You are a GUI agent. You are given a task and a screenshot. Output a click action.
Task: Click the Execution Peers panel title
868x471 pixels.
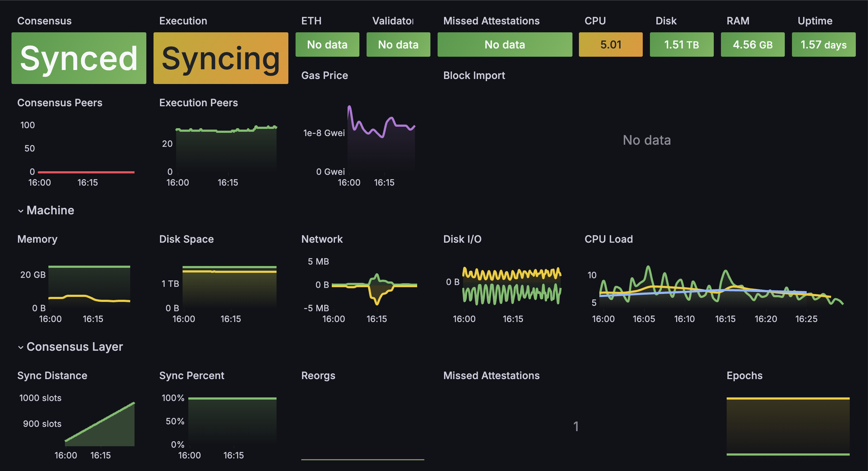click(x=198, y=103)
